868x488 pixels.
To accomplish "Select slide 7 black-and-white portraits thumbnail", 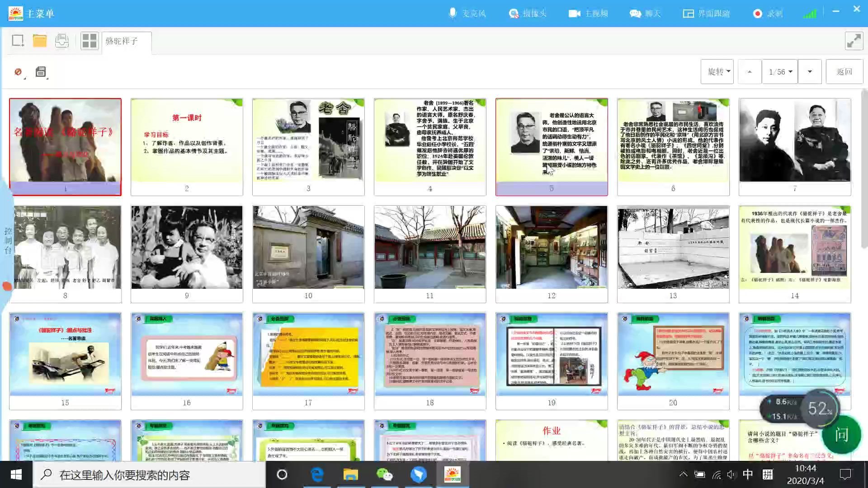I will pos(795,147).
